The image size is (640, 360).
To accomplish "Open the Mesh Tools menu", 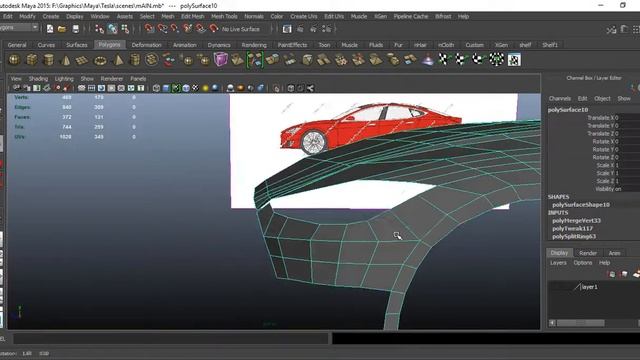I will (x=224, y=16).
